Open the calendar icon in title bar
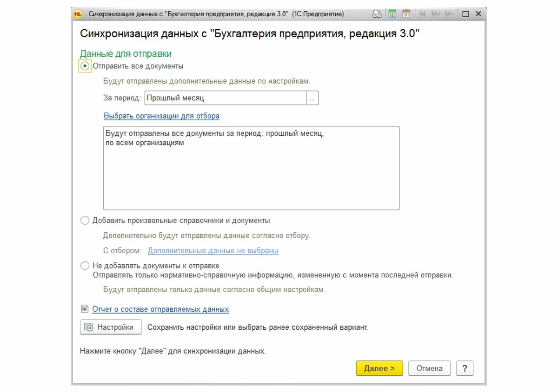The image size is (558, 392). pos(406,14)
